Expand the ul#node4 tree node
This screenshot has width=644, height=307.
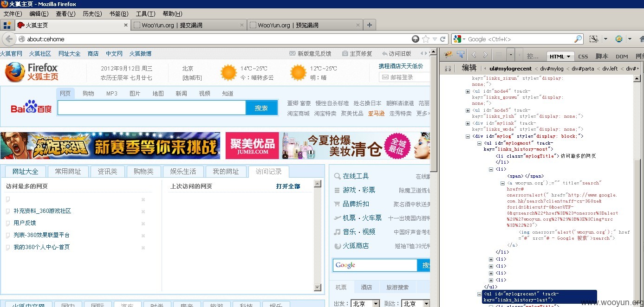(468, 91)
